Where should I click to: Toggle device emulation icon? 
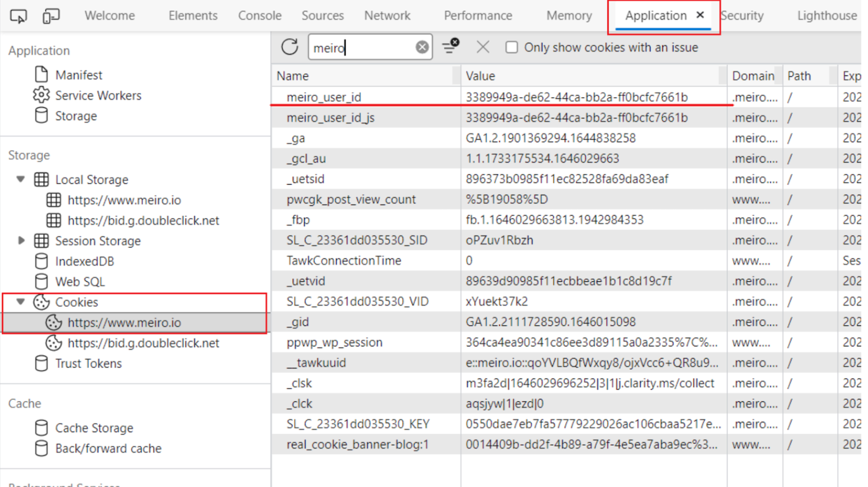pos(51,16)
